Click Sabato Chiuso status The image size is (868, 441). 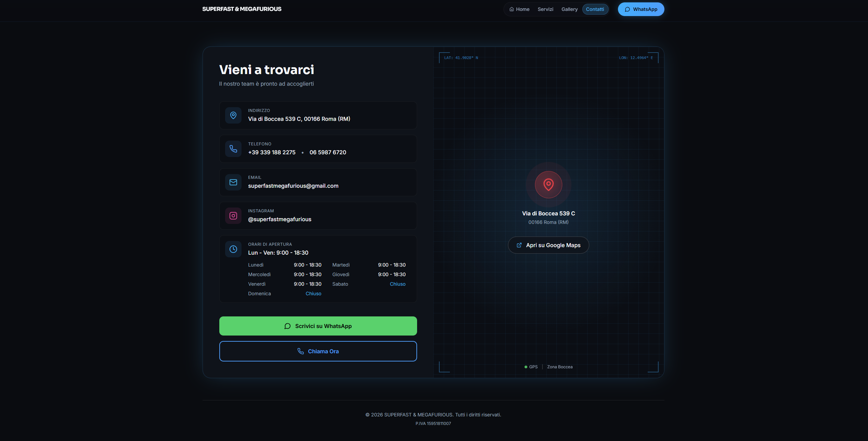[398, 284]
